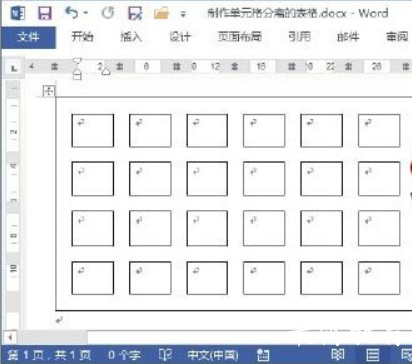Image resolution: width=412 pixels, height=364 pixels.
Task: Click the left indent box on the ruler
Action: point(77,77)
